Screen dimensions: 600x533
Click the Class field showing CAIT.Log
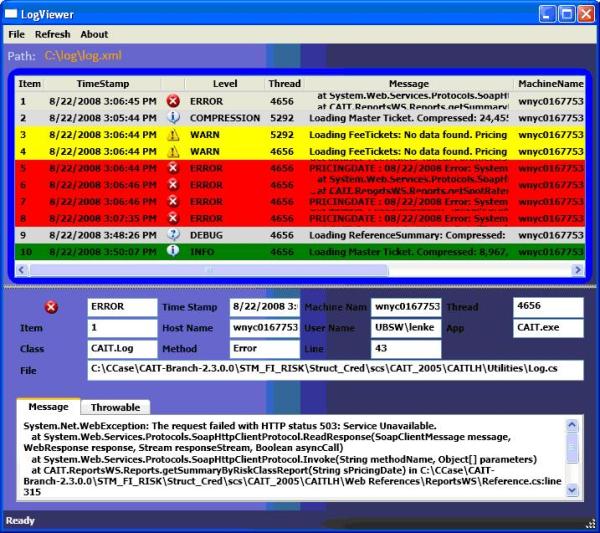point(122,349)
